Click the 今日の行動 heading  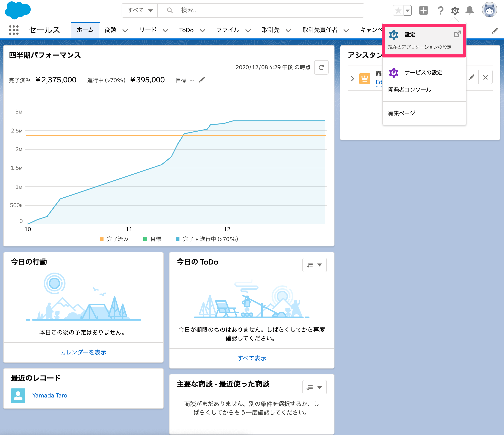coord(29,262)
